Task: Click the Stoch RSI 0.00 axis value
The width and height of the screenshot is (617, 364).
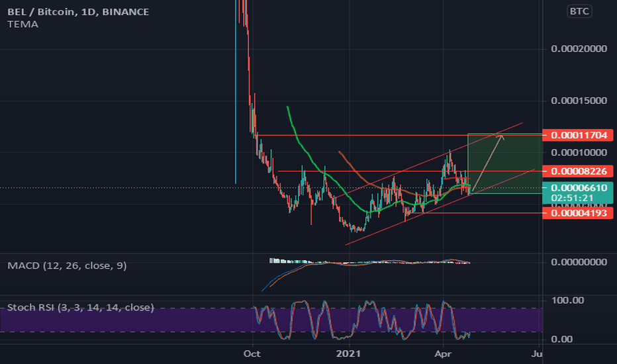Action: tap(562, 340)
